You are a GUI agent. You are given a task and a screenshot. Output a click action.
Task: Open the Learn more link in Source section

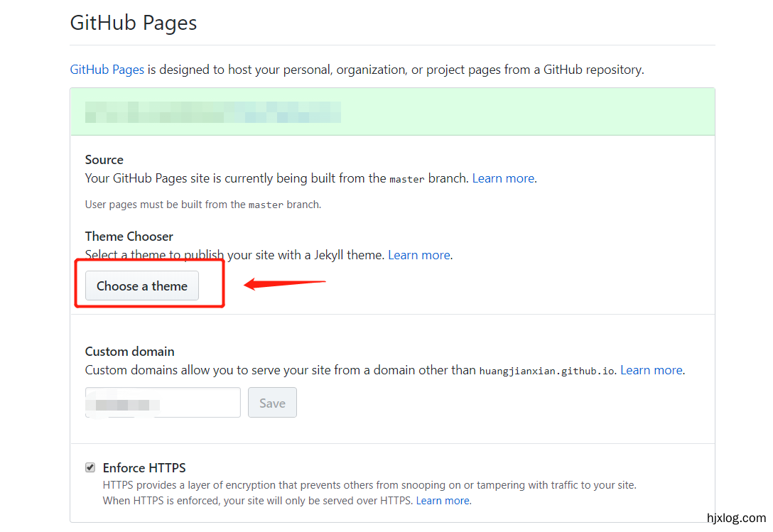coord(503,178)
